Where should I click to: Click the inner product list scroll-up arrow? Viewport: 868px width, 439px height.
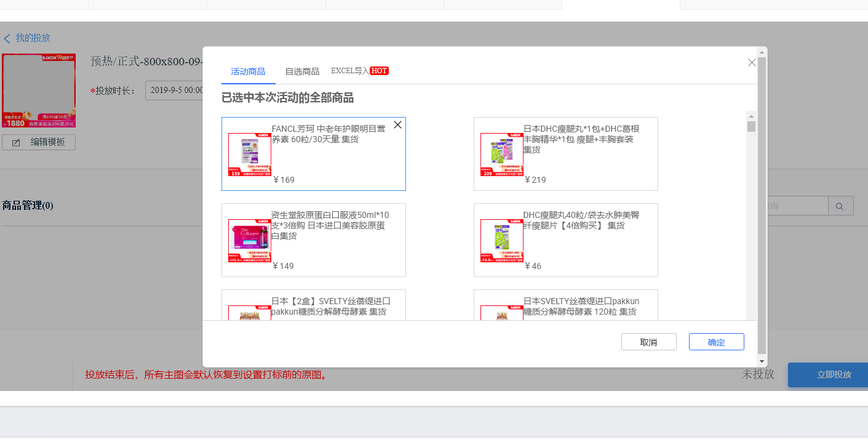click(751, 116)
